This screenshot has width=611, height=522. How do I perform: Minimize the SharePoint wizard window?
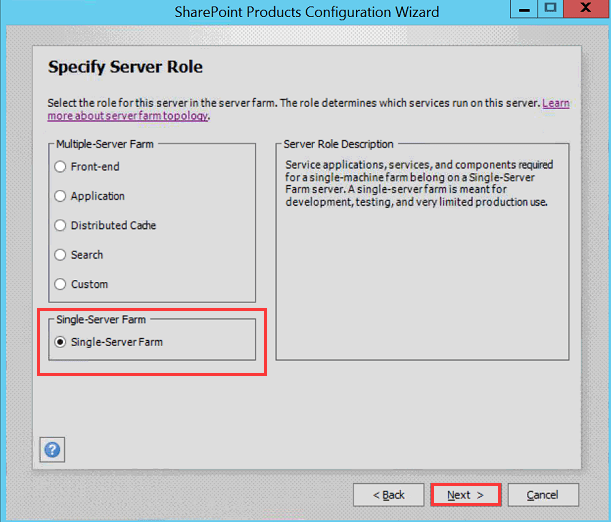coord(524,9)
